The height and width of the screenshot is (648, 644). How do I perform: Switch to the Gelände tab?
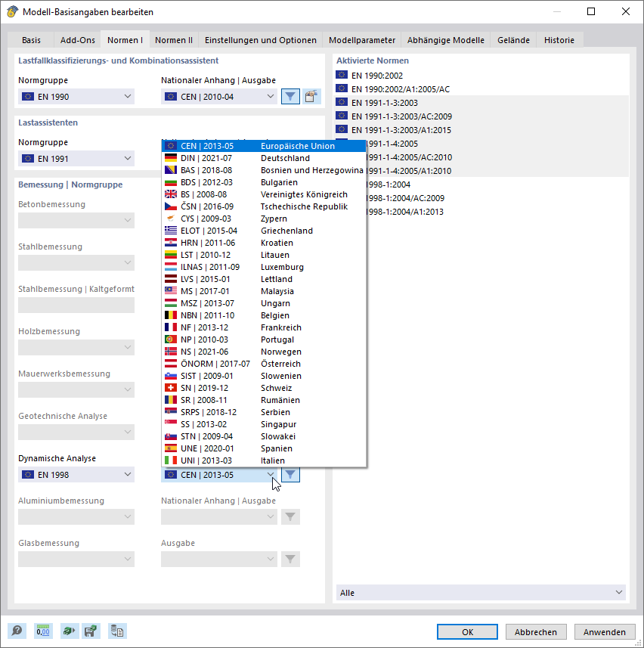pyautogui.click(x=513, y=40)
